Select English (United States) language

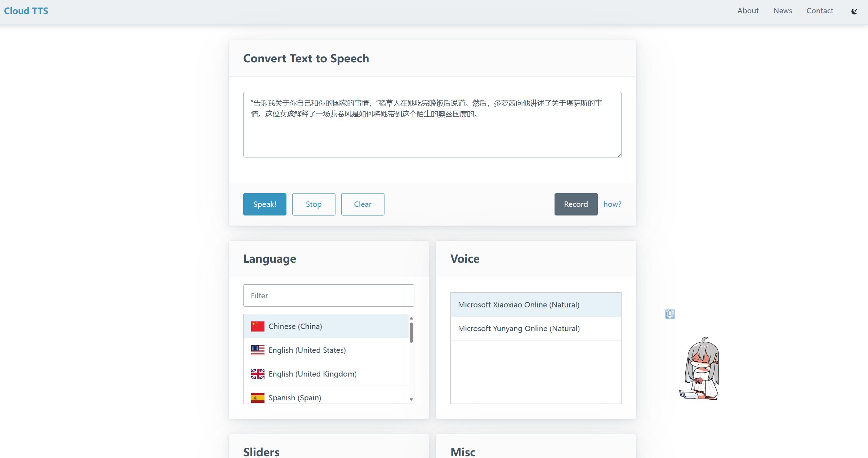(307, 350)
